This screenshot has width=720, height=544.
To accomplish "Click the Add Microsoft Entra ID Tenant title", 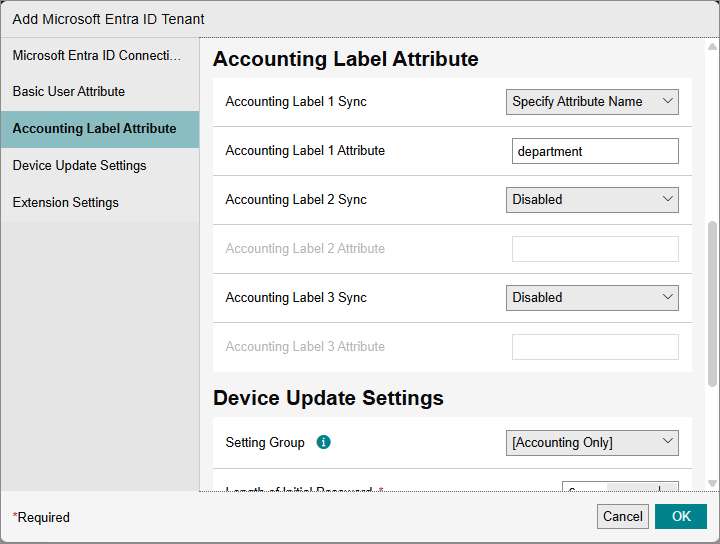I will point(108,19).
